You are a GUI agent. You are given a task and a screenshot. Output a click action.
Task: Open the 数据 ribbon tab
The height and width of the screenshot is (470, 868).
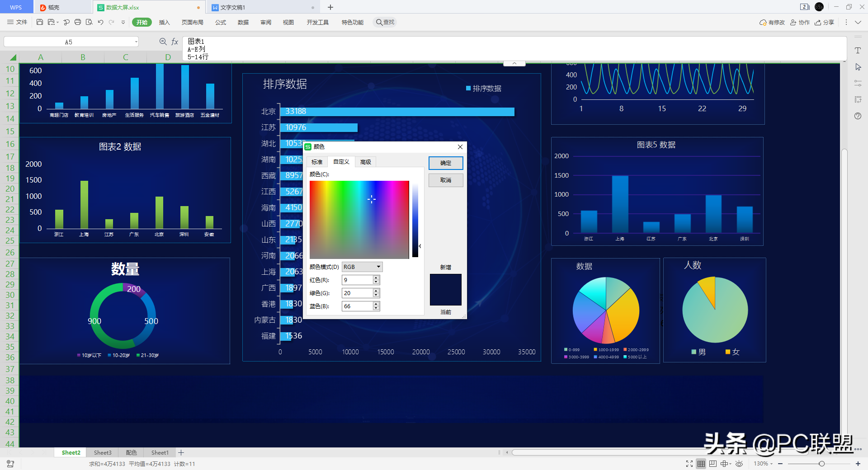243,22
